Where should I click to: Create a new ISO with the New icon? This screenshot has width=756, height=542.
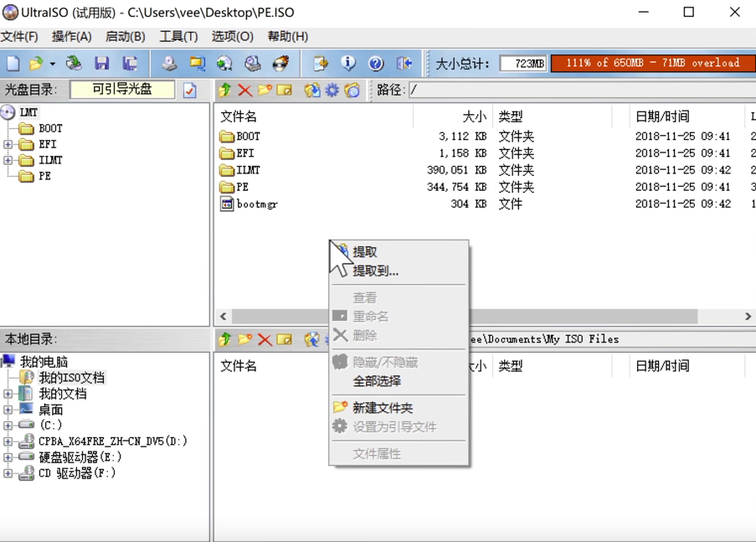coord(13,63)
